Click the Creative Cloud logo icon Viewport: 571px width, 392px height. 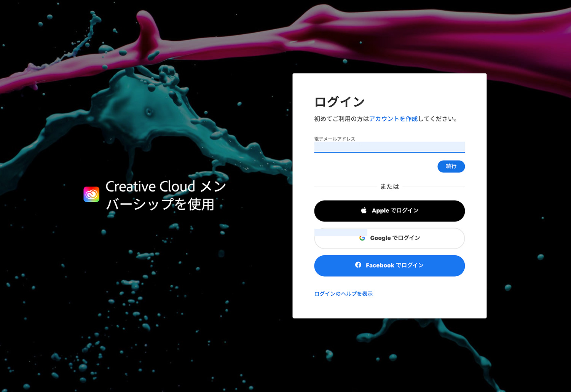(x=91, y=194)
